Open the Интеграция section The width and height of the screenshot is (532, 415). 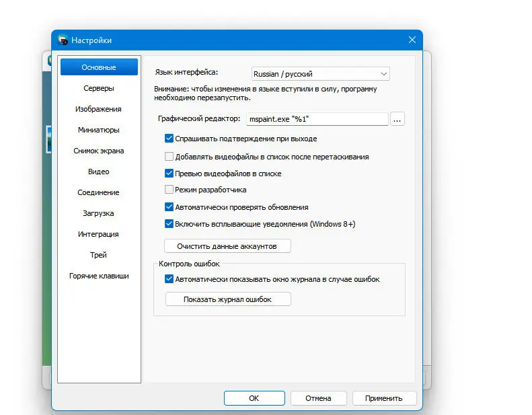[x=99, y=234]
